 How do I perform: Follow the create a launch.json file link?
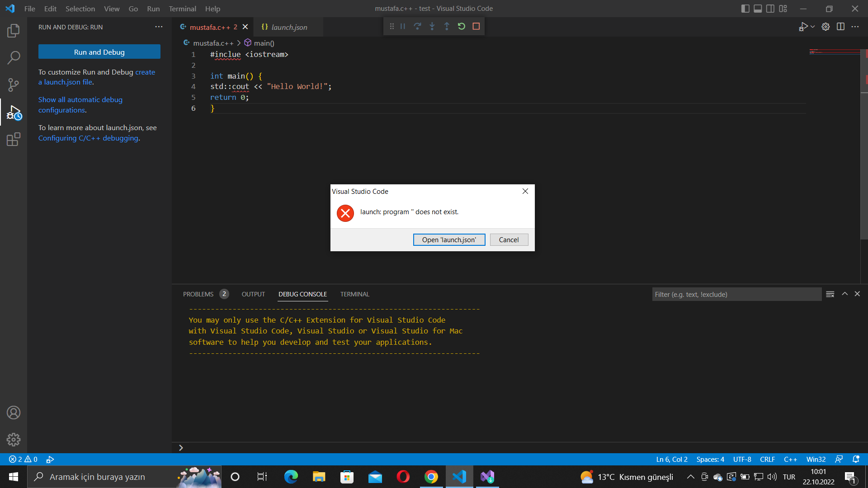(97, 77)
